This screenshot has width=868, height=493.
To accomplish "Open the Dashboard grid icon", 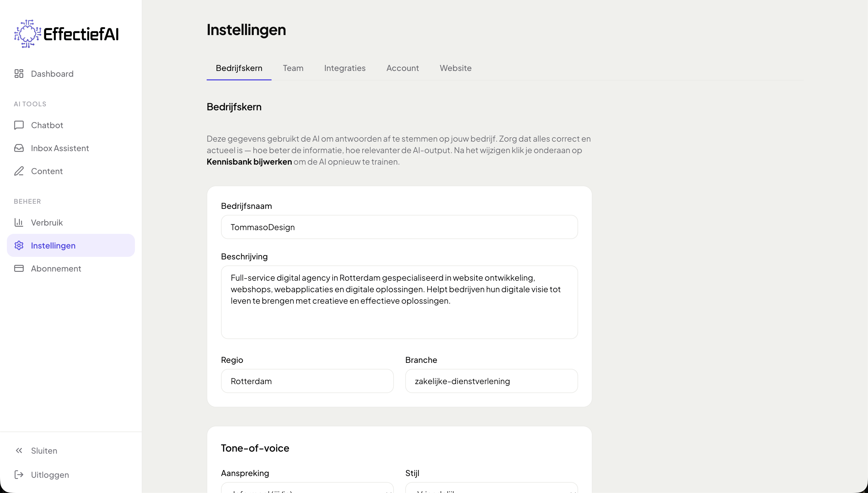I will pos(19,74).
